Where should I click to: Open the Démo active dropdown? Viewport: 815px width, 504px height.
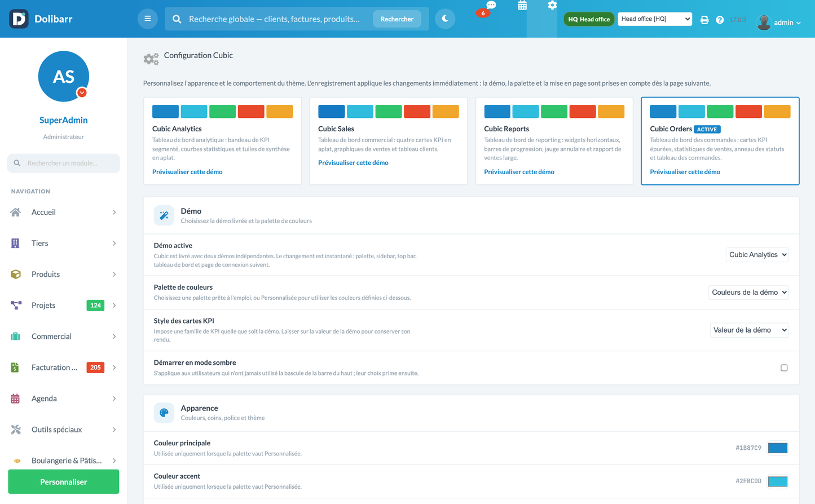tap(757, 255)
